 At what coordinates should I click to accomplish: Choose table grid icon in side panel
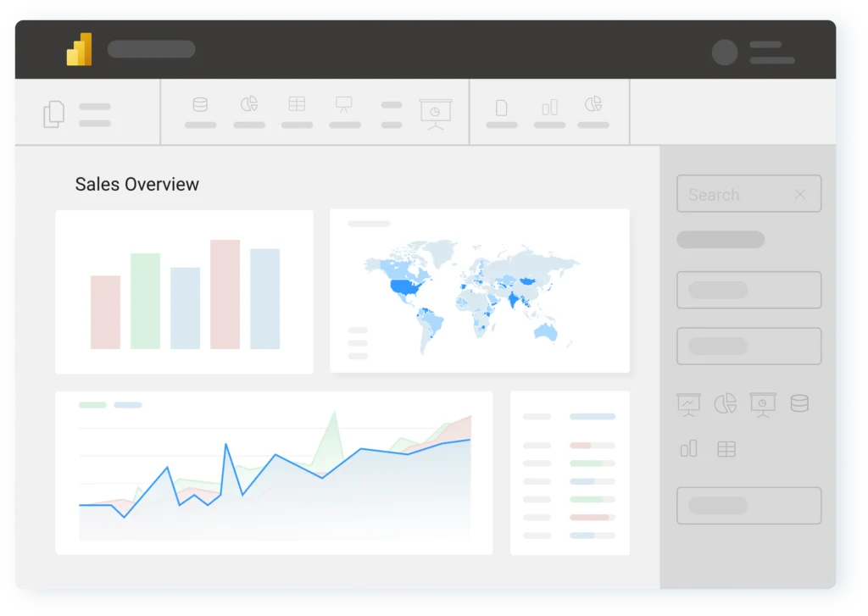726,449
